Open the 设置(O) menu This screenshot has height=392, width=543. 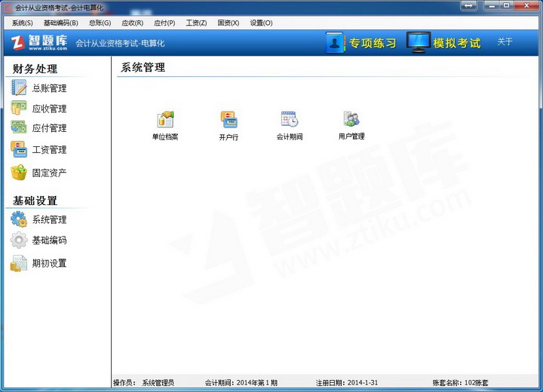(261, 23)
